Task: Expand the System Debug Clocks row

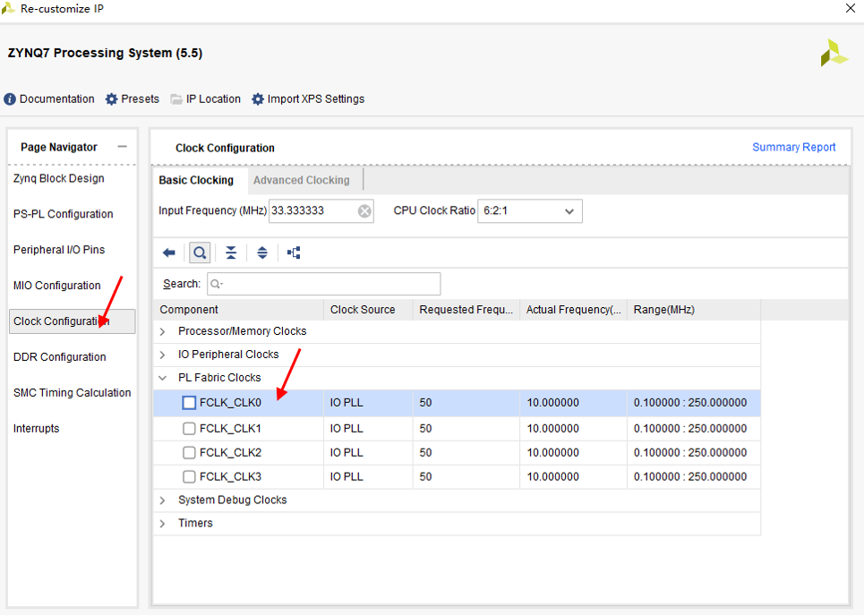Action: tap(163, 500)
